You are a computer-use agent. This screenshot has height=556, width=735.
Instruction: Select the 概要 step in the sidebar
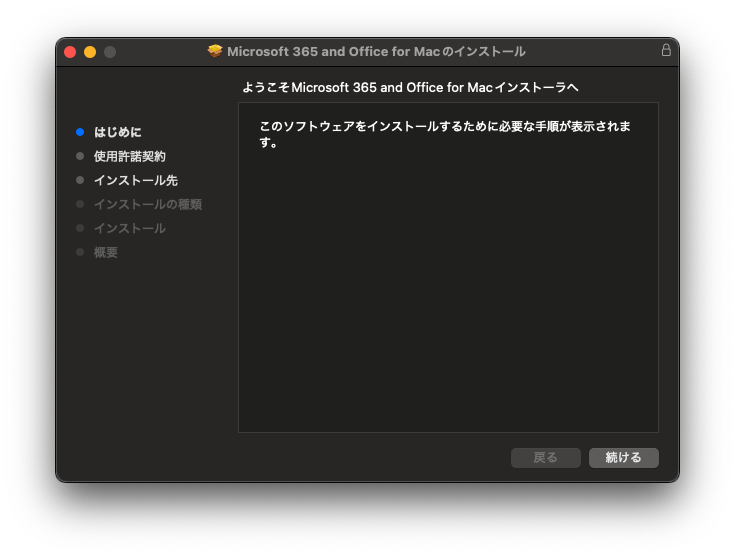pyautogui.click(x=106, y=252)
